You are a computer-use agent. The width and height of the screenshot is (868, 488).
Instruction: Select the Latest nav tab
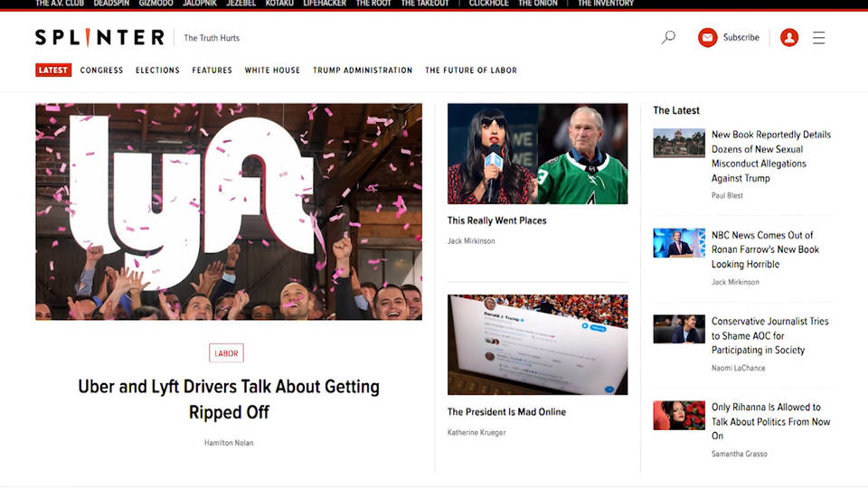pos(53,70)
